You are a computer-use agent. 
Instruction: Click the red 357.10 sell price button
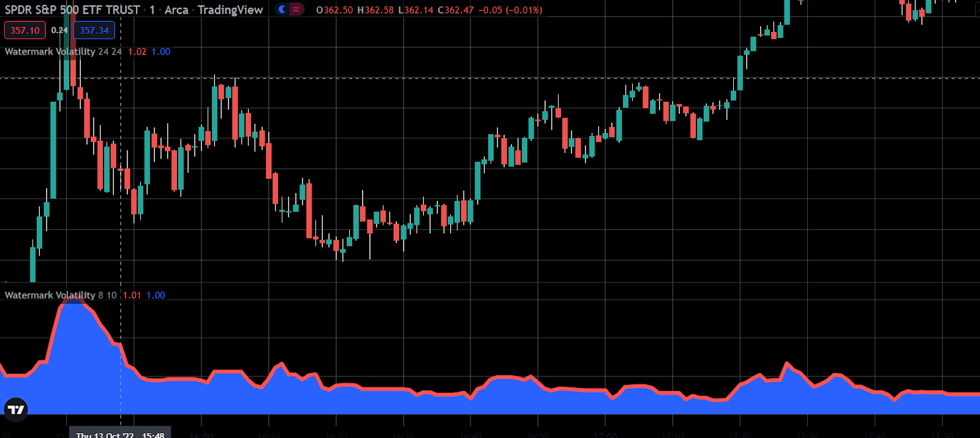click(x=25, y=30)
